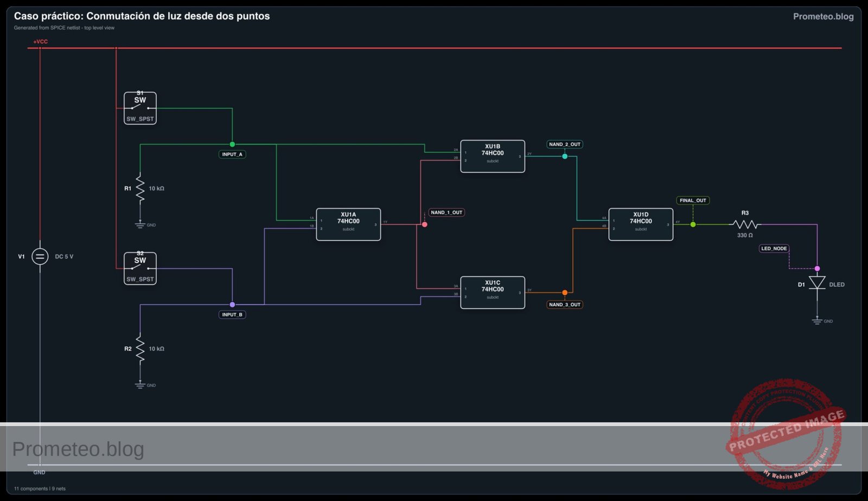
Task: Click the NAND_1_OUT net label
Action: click(446, 212)
